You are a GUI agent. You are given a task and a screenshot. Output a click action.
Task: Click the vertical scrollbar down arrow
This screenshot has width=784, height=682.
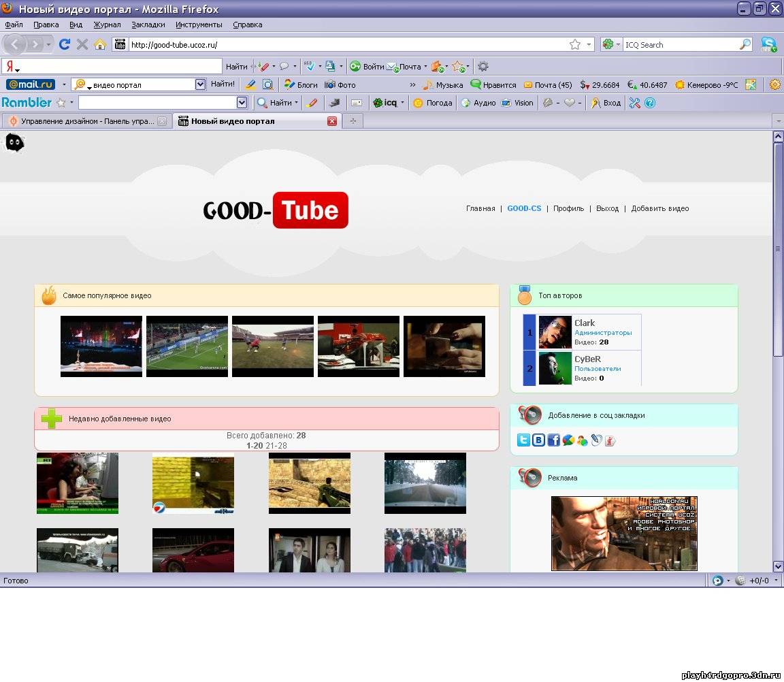778,566
